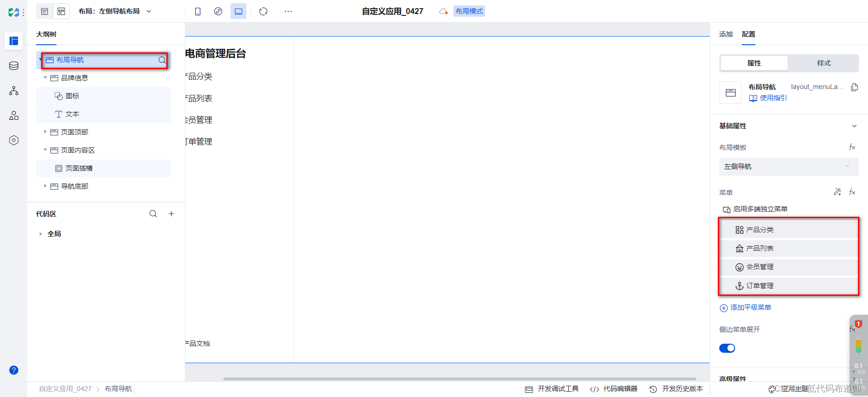This screenshot has height=397, width=868.
Task: Open the 左侧导航 layout template dropdown
Action: (x=789, y=167)
